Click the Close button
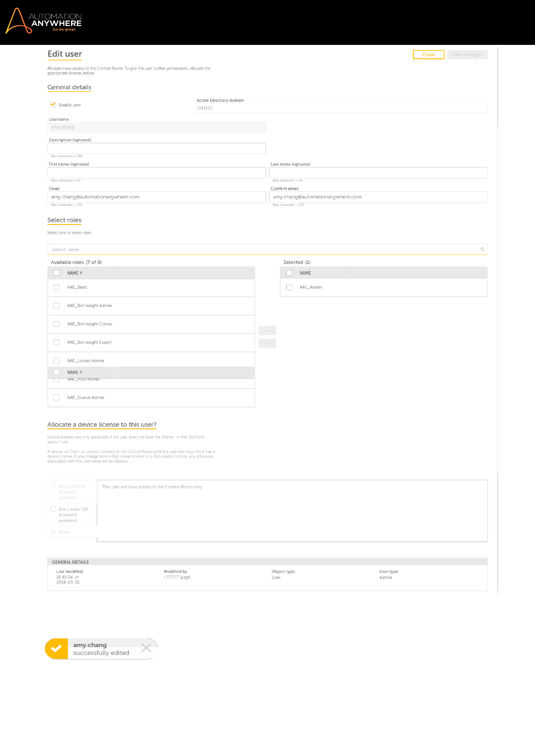This screenshot has width=535, height=756. coord(429,54)
